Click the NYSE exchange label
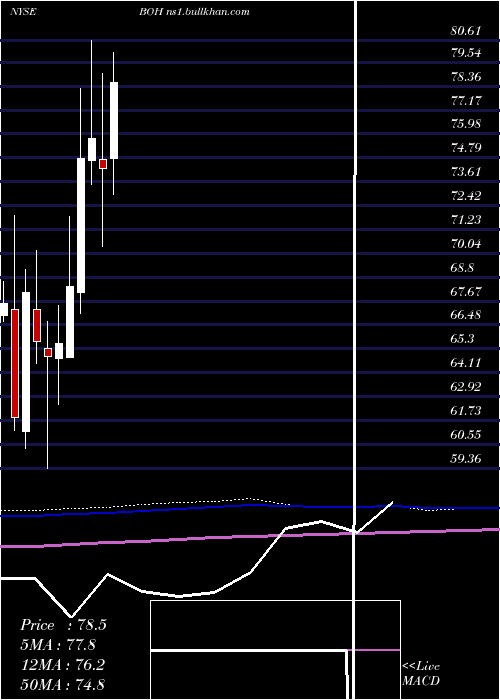 [23, 12]
